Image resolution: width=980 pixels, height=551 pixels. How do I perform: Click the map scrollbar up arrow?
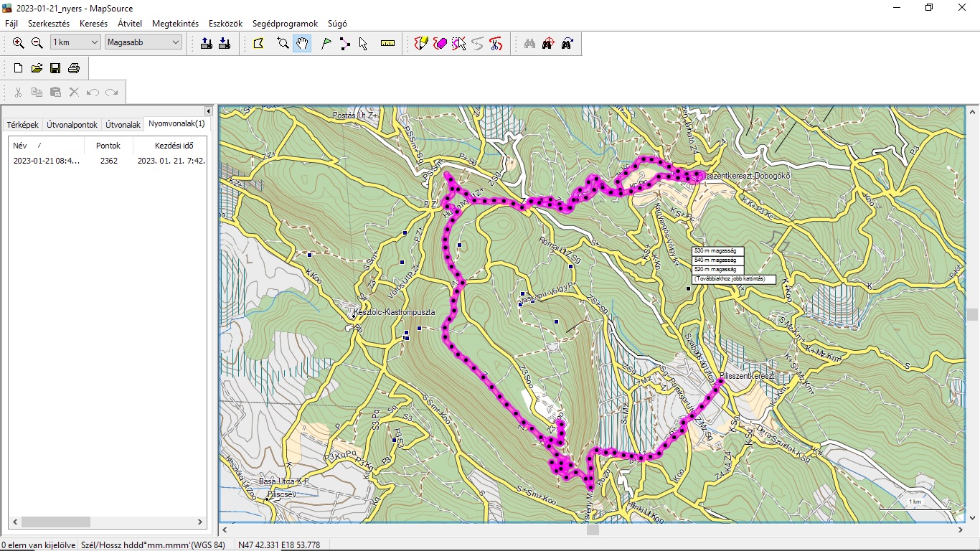pos(972,112)
